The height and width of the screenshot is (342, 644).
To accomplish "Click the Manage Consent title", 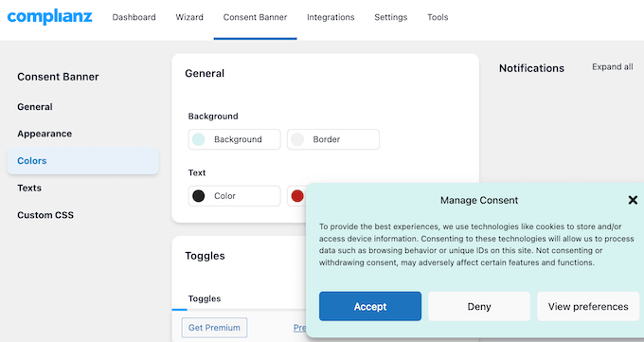I will (x=479, y=200).
